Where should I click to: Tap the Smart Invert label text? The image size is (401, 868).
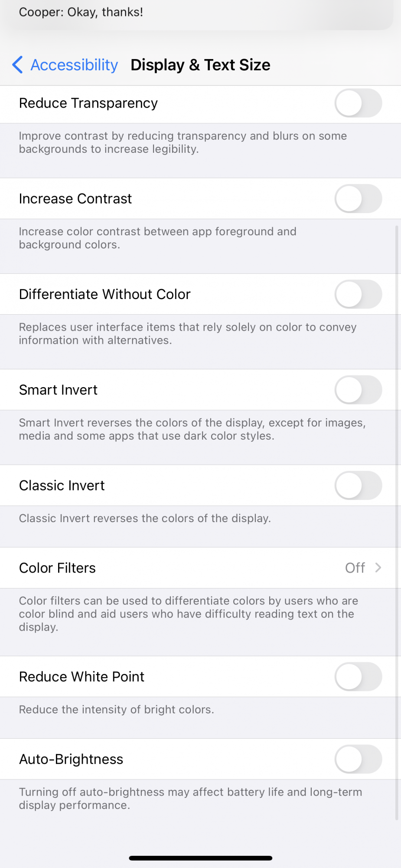click(58, 390)
